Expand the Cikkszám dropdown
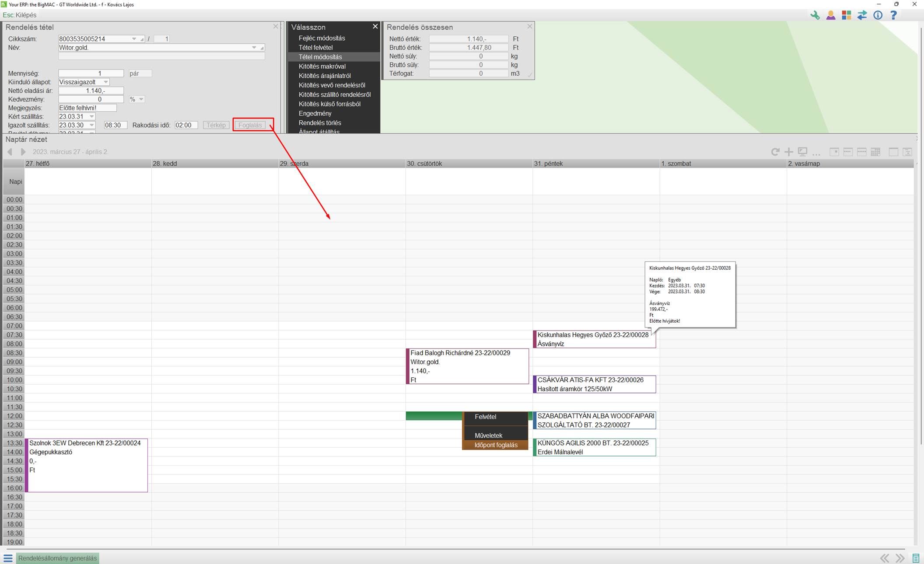 134,39
